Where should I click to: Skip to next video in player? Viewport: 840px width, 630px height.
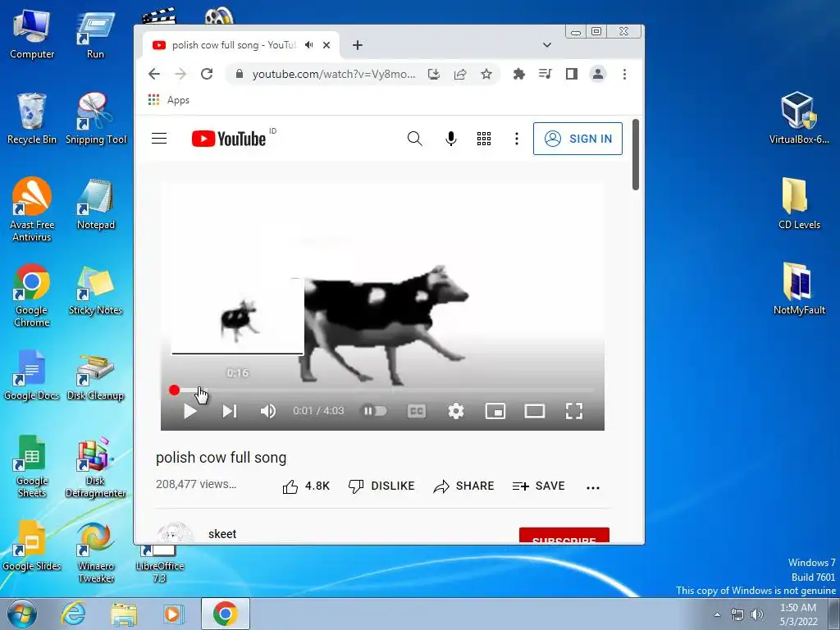[230, 411]
